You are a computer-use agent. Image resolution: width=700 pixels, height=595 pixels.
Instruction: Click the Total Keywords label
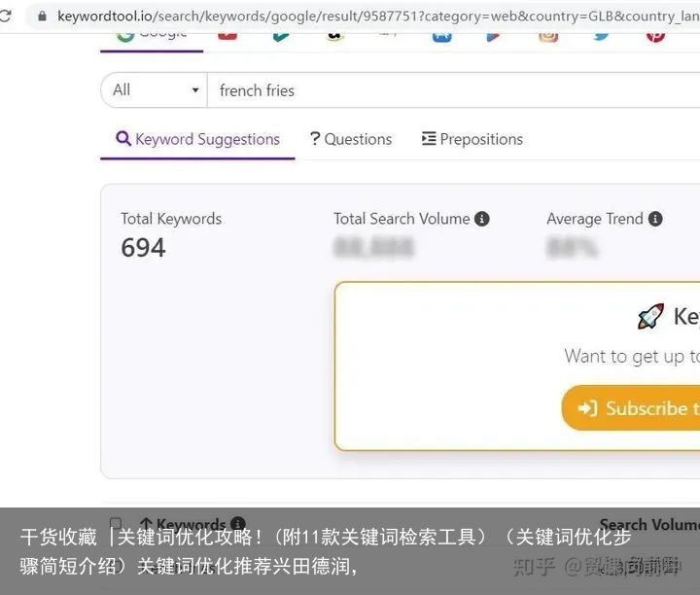pos(171,219)
